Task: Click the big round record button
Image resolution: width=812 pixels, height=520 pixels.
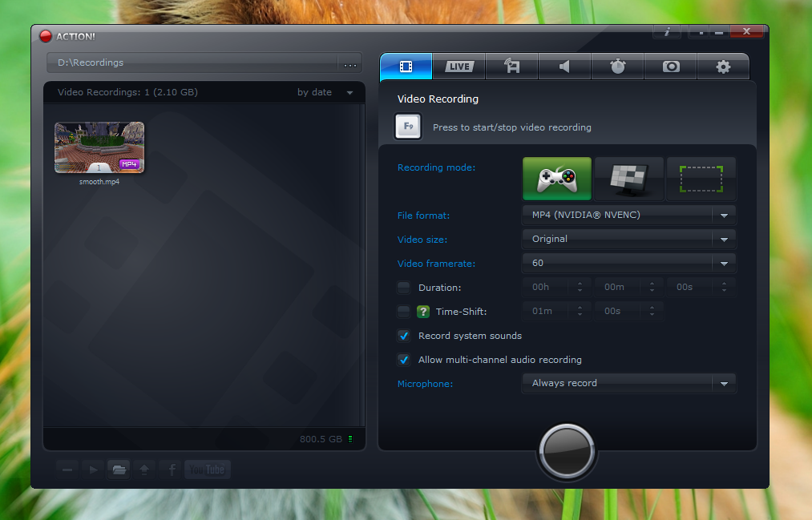Action: click(567, 451)
